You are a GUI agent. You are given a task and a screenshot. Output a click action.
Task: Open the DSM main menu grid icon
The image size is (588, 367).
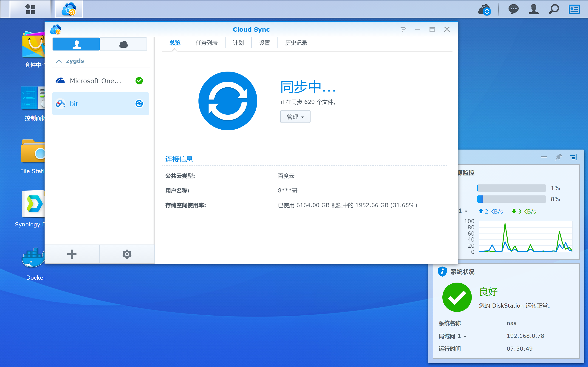click(30, 9)
